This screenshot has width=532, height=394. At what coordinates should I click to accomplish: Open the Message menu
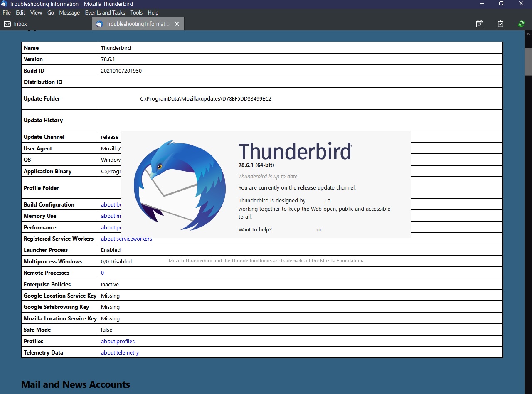coord(69,13)
